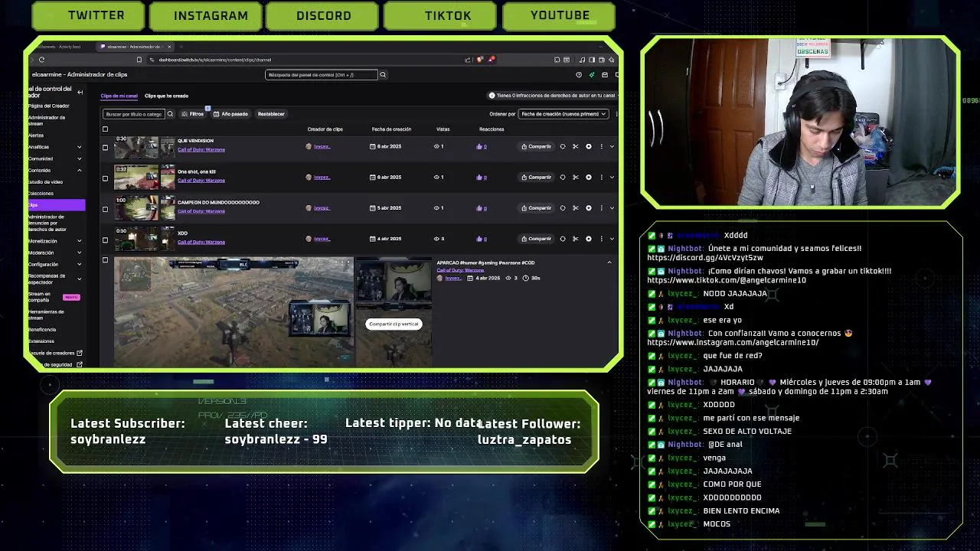
Task: Click the APARCAO clip video preview
Action: pyautogui.click(x=234, y=312)
